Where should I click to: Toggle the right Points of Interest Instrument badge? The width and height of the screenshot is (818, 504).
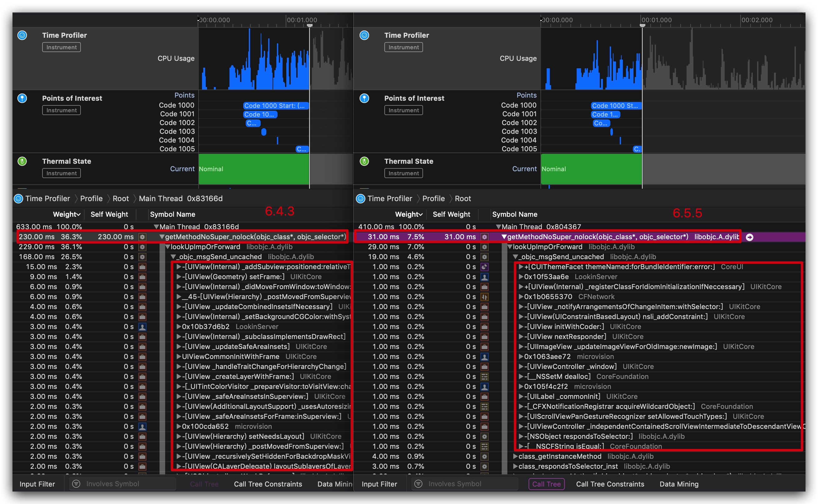(403, 110)
